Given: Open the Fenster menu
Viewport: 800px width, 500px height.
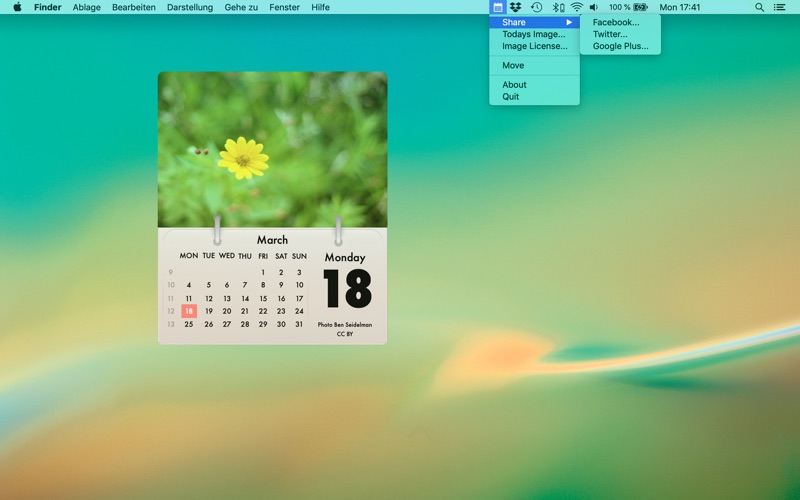Looking at the screenshot, I should pyautogui.click(x=284, y=7).
